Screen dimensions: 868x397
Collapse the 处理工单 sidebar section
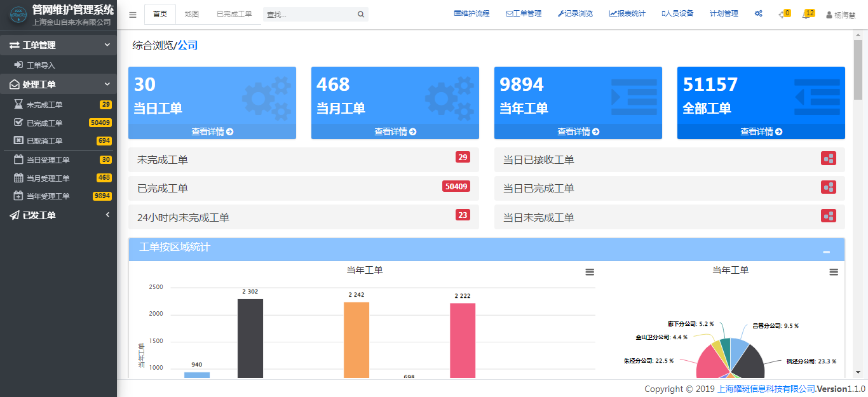tap(107, 84)
